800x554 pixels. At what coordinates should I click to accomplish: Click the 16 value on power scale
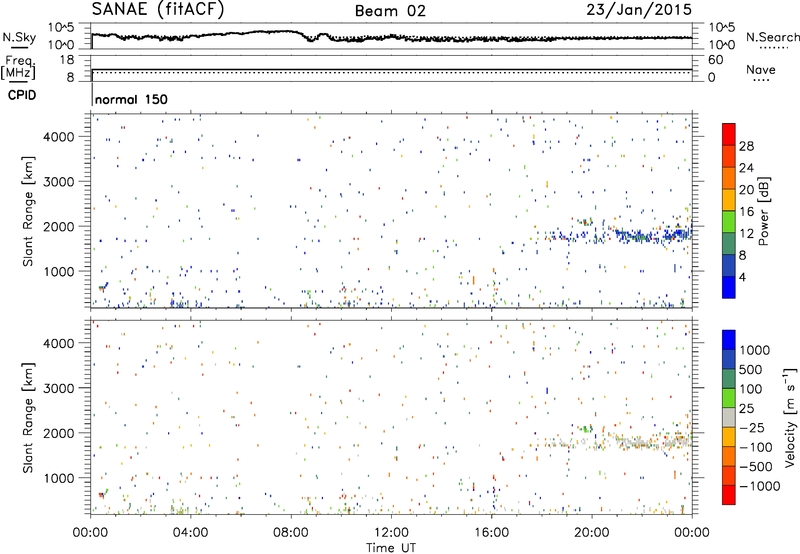click(746, 212)
